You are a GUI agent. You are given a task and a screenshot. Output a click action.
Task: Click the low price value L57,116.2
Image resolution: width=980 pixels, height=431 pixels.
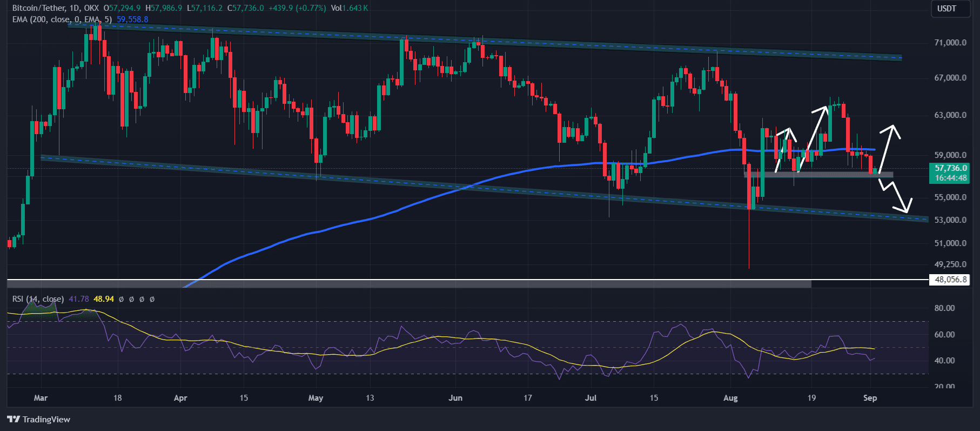point(205,8)
